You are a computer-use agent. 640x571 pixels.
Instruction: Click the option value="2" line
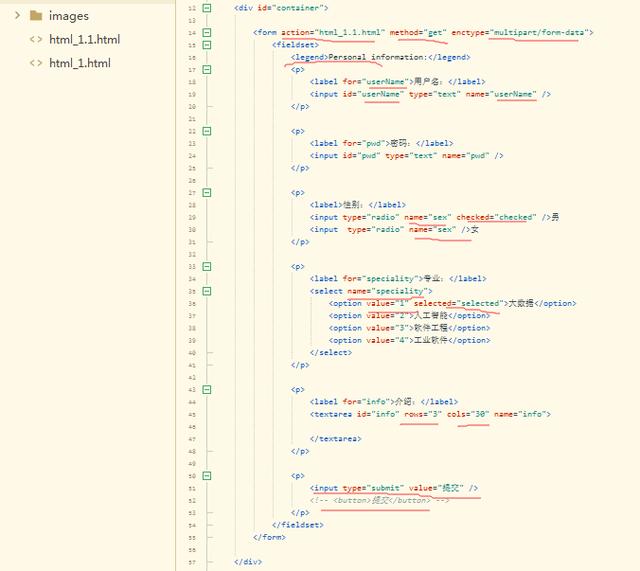pos(409,315)
